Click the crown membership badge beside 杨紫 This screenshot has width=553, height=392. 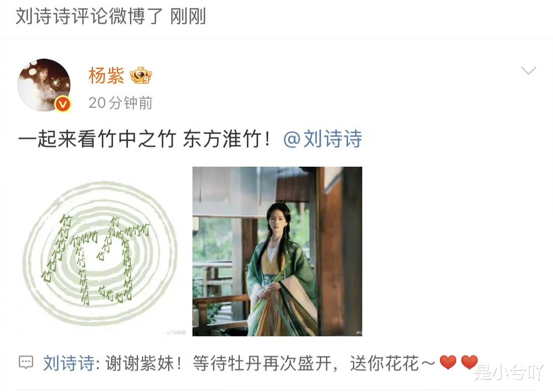click(141, 75)
